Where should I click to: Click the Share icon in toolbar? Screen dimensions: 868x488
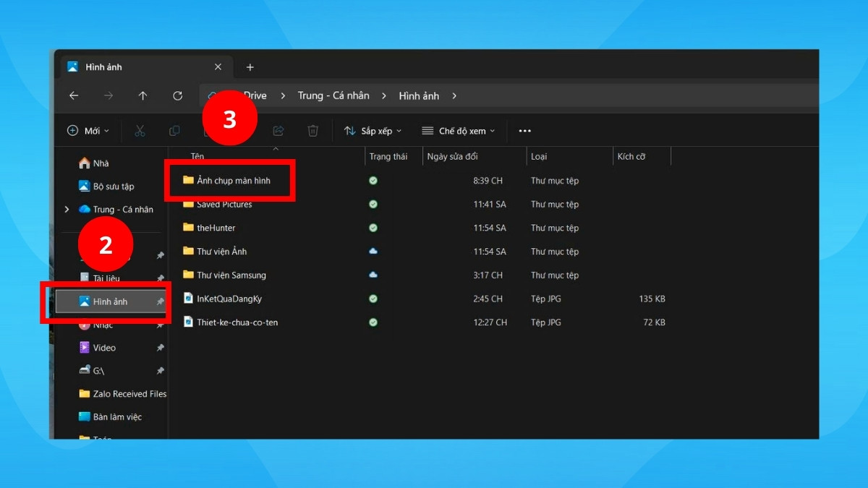(278, 131)
